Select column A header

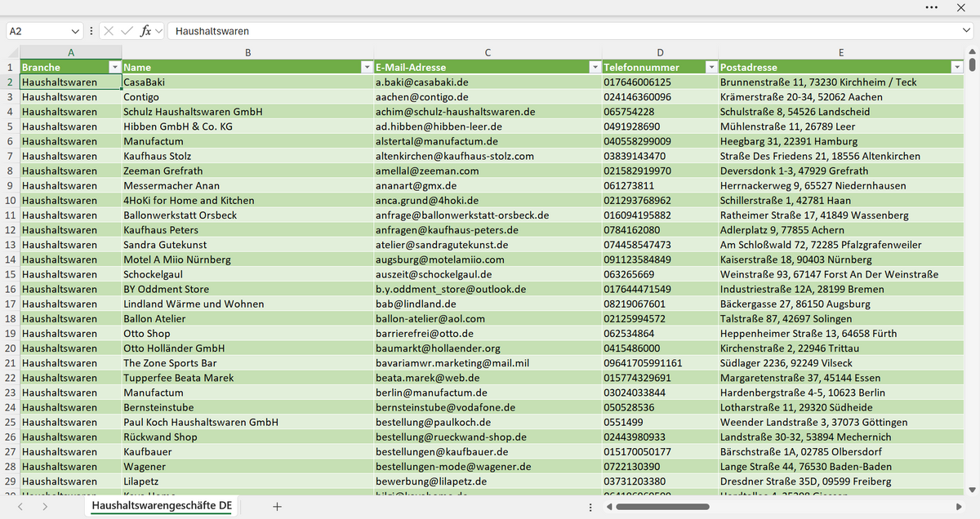click(x=71, y=52)
